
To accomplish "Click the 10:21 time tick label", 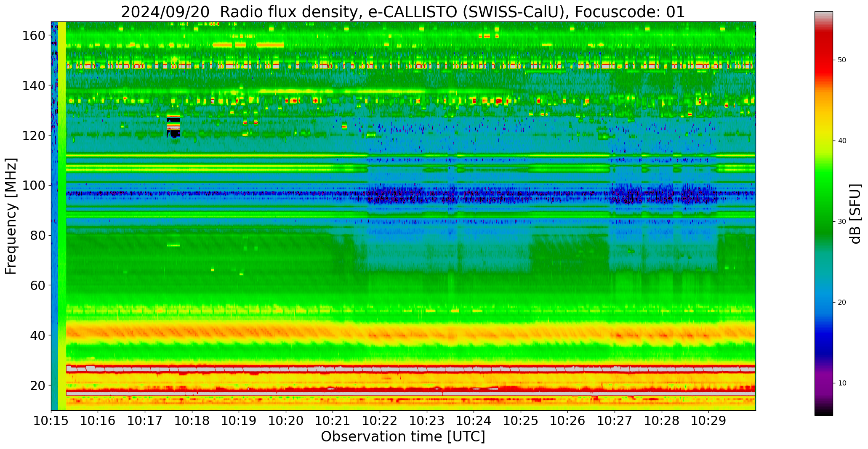I will click(333, 421).
